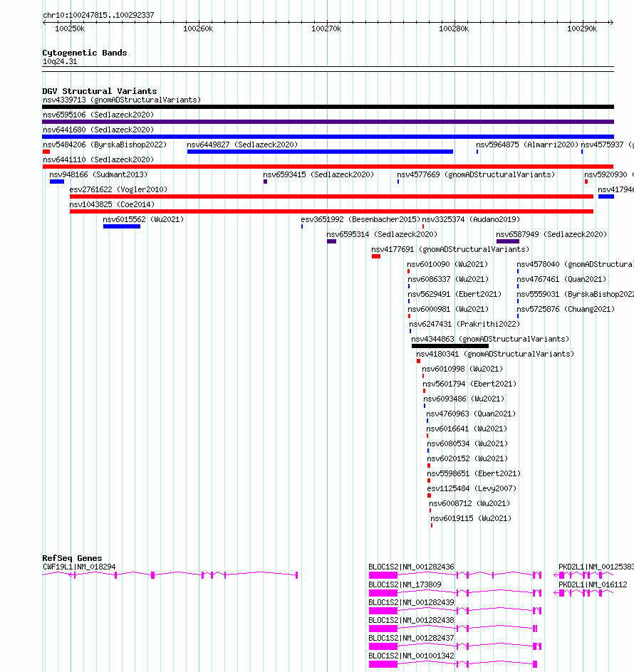This screenshot has width=634, height=672.
Task: Open the PKD2L1|NM_016112 transcript label
Action: [x=593, y=584]
